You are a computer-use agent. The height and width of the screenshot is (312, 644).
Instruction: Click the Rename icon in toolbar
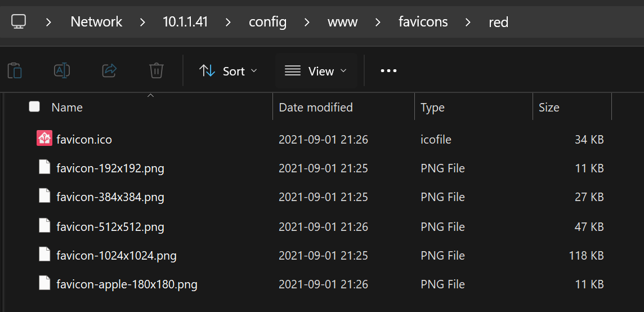click(x=62, y=71)
